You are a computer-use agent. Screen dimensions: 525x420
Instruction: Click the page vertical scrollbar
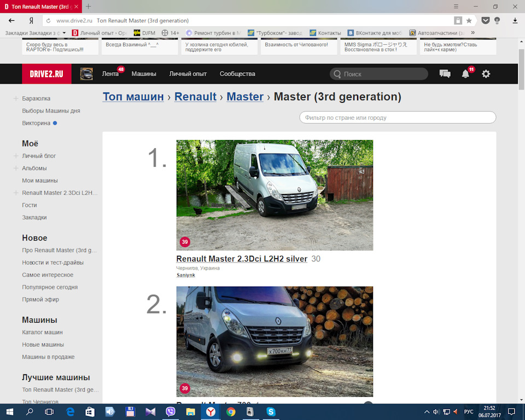click(x=521, y=69)
